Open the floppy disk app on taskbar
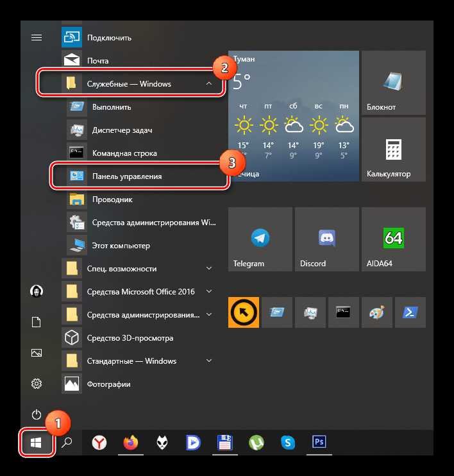Image resolution: width=454 pixels, height=476 pixels. click(x=225, y=443)
